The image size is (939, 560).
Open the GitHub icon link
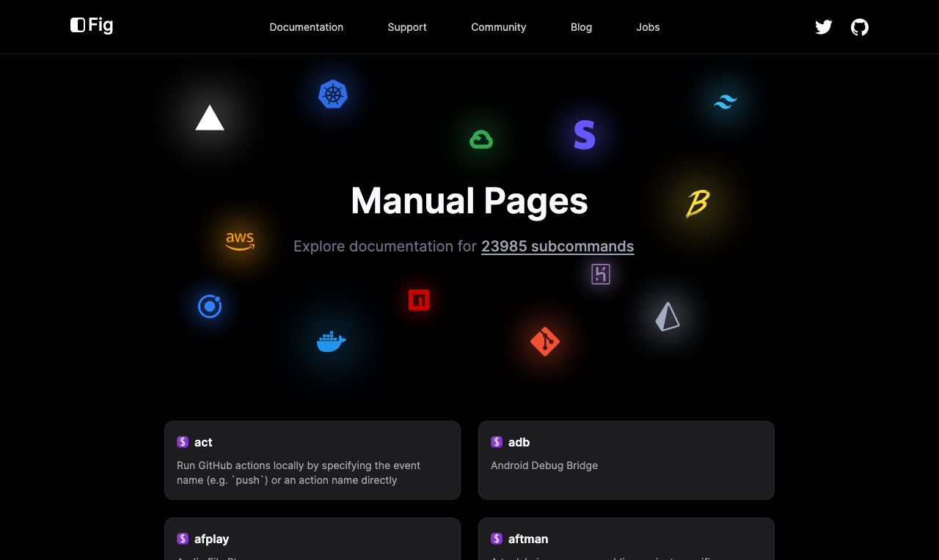pos(860,27)
